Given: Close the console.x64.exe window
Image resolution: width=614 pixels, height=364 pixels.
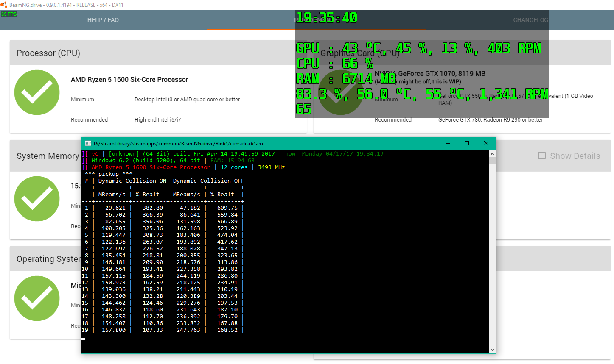Looking at the screenshot, I should click(486, 143).
